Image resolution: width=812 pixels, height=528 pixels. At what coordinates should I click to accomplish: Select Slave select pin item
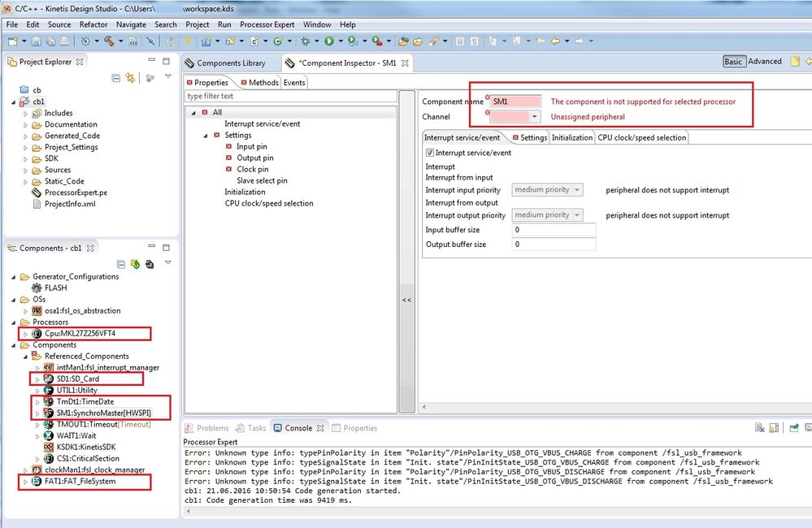point(262,180)
